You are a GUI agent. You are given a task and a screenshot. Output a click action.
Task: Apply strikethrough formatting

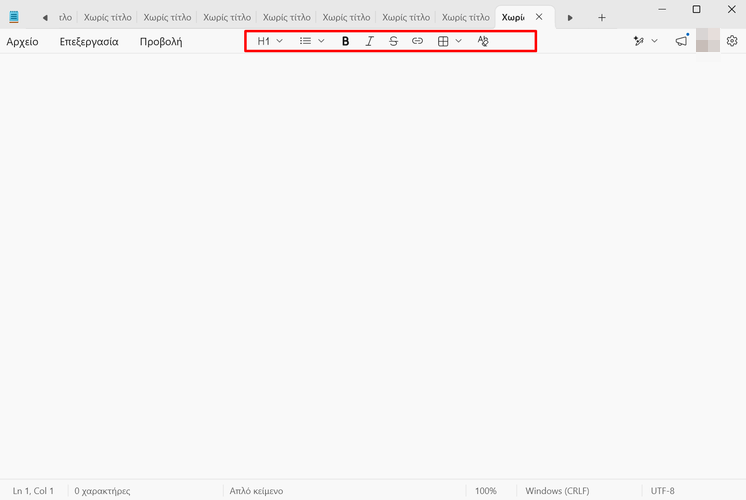[x=393, y=41]
